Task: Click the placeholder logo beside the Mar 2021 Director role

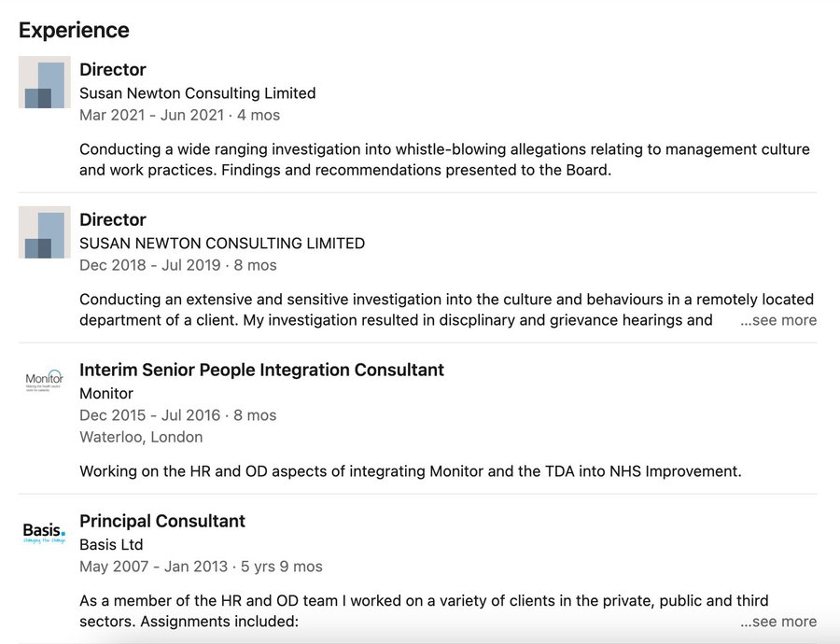Action: 44,82
